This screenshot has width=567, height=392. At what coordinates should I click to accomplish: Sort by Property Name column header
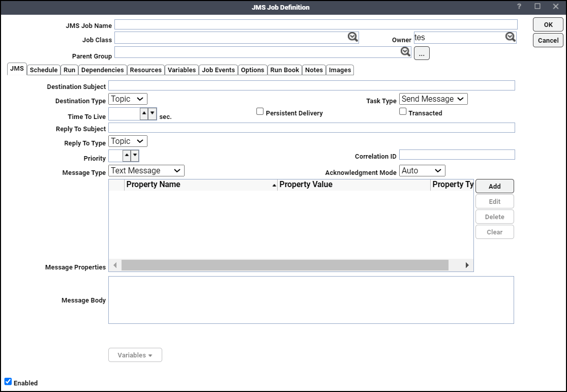point(201,185)
